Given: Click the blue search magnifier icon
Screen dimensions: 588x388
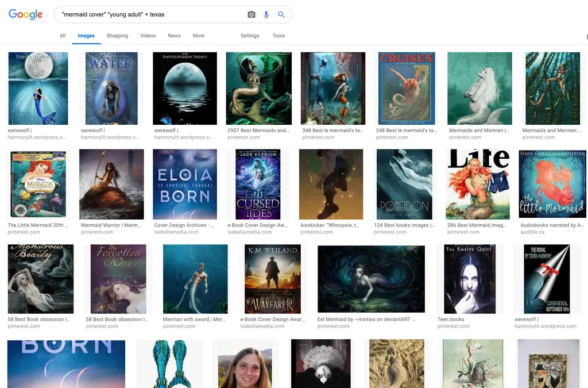Looking at the screenshot, I should tap(281, 14).
